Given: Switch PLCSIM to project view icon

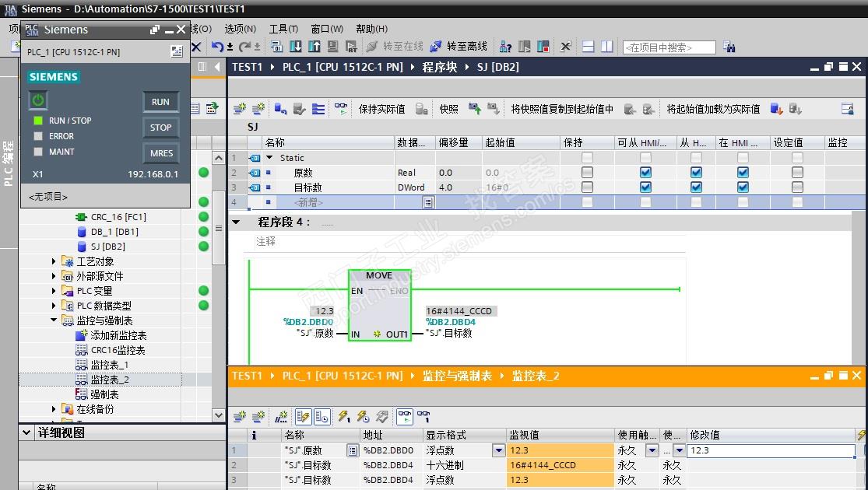Looking at the screenshot, I should point(177,51).
